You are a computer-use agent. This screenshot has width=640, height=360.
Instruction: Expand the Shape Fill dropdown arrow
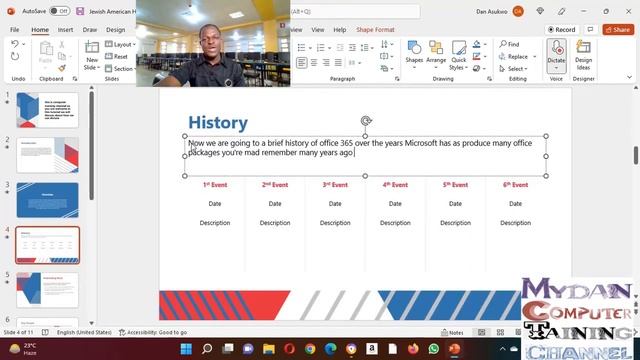point(485,44)
